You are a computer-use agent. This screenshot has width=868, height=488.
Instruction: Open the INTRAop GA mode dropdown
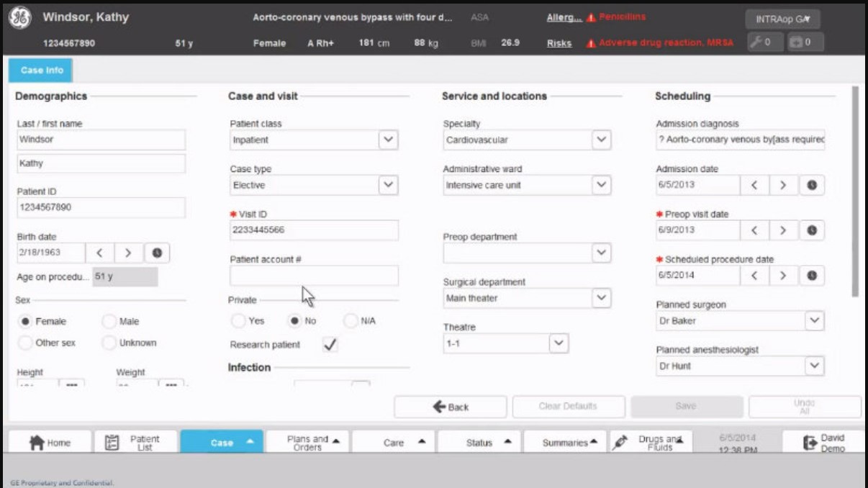pyautogui.click(x=783, y=19)
